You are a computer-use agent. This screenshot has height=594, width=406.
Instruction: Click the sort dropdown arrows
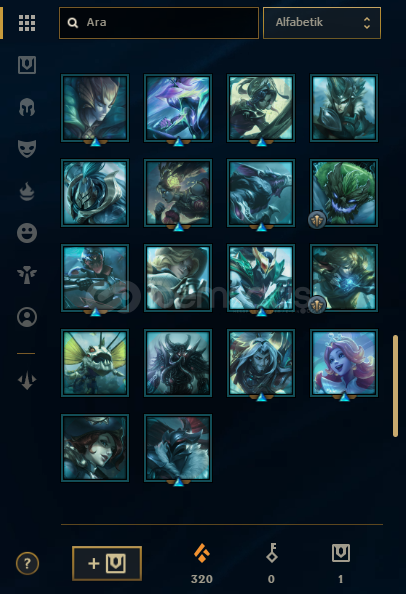pos(367,23)
